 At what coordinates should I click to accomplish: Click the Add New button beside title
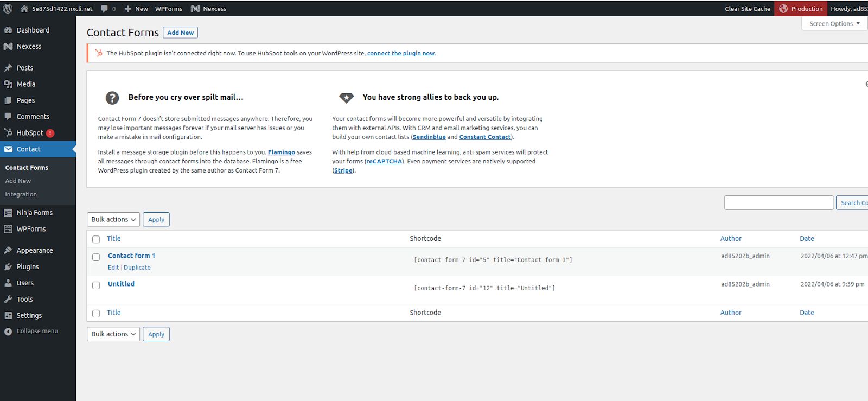(181, 33)
